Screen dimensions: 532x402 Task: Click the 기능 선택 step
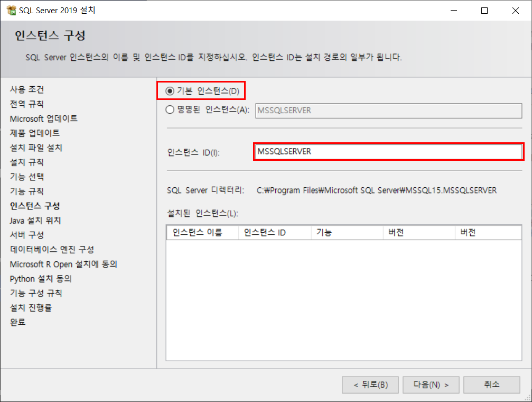[x=27, y=177]
